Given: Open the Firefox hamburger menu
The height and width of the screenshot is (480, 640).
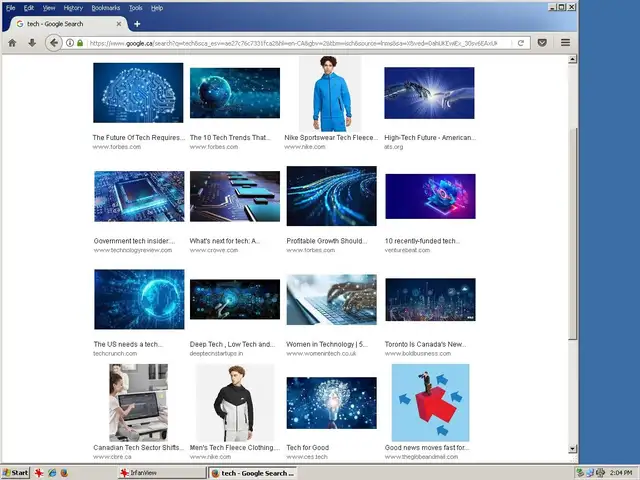Looking at the screenshot, I should (x=565, y=43).
